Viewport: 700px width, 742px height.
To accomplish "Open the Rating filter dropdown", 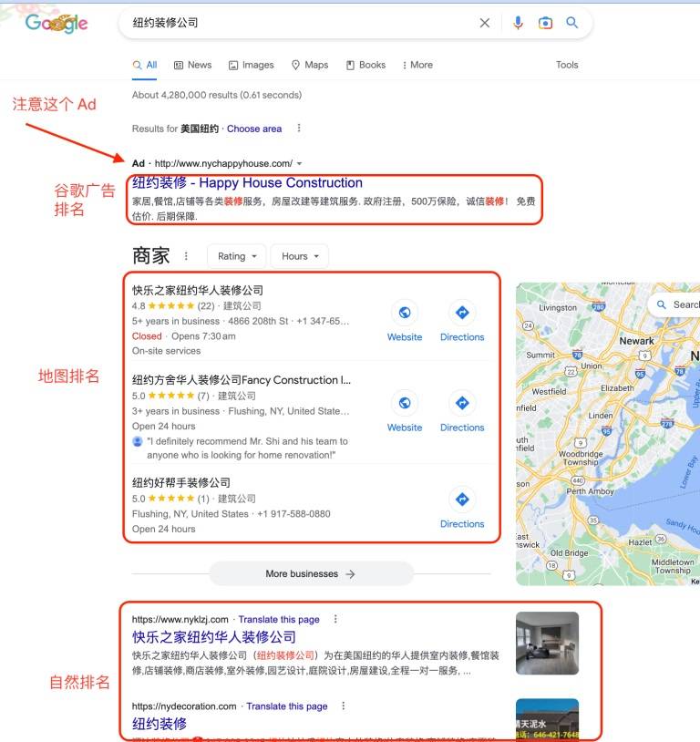I will (x=237, y=256).
